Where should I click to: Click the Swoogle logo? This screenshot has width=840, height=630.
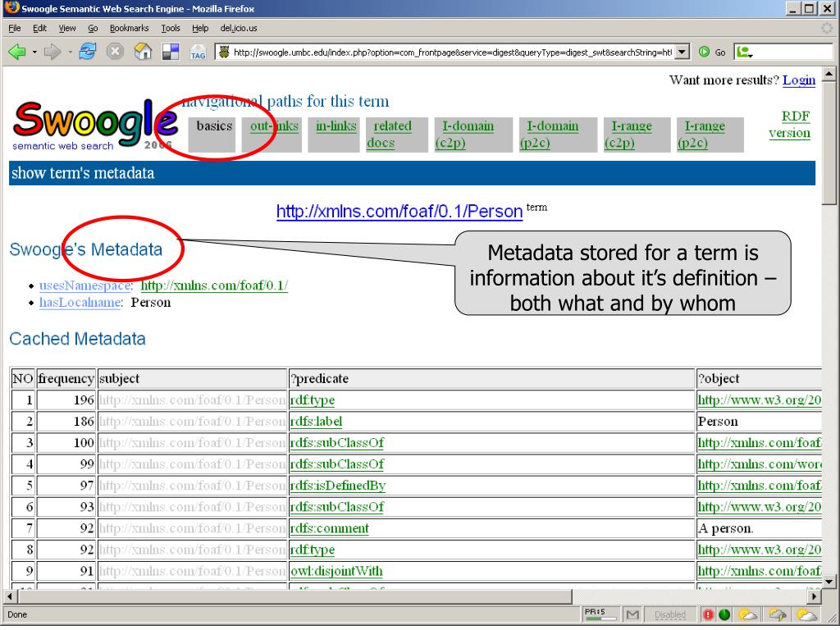click(95, 125)
